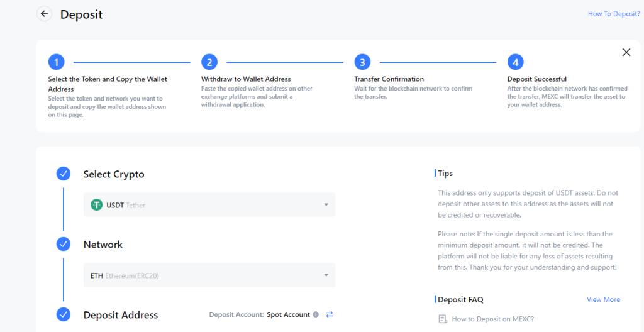Click View More in Deposit FAQ
This screenshot has height=332, width=644.
(603, 299)
